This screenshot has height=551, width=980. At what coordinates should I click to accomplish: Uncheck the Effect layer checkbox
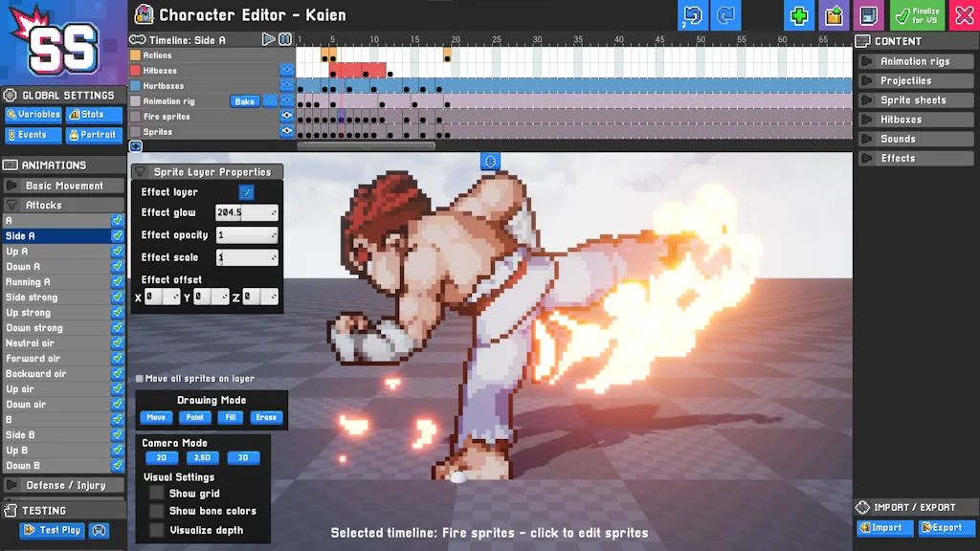[x=247, y=191]
